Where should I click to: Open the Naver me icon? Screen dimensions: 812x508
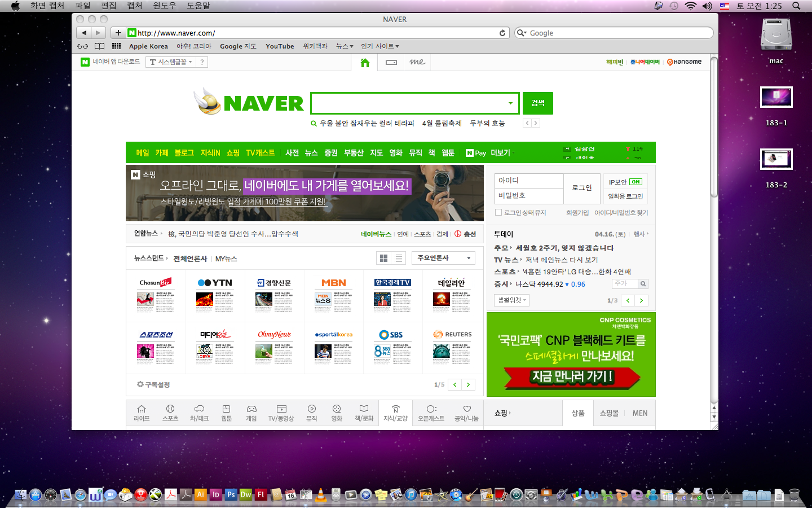click(x=417, y=63)
